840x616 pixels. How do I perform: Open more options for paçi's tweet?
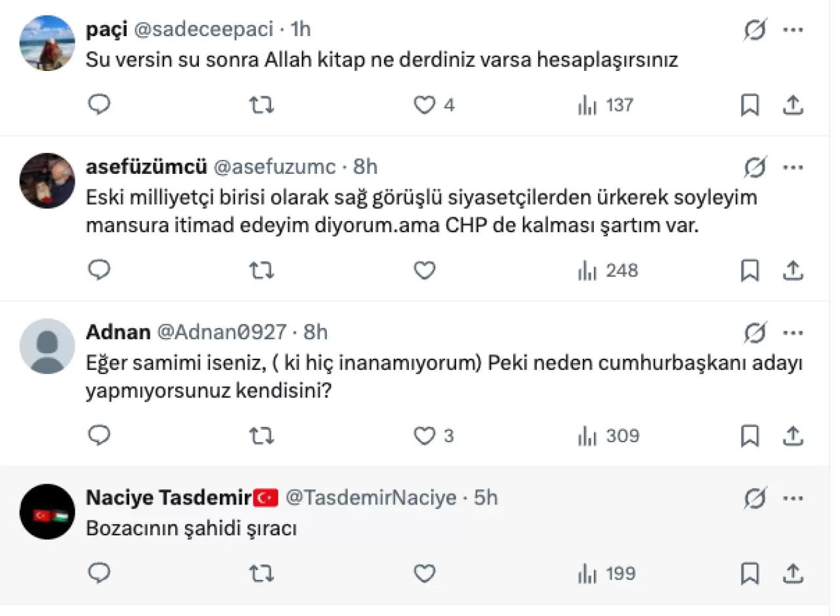pyautogui.click(x=793, y=30)
